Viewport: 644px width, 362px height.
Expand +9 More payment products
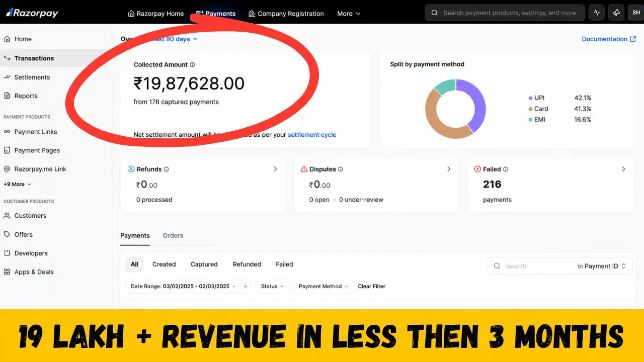(x=18, y=185)
